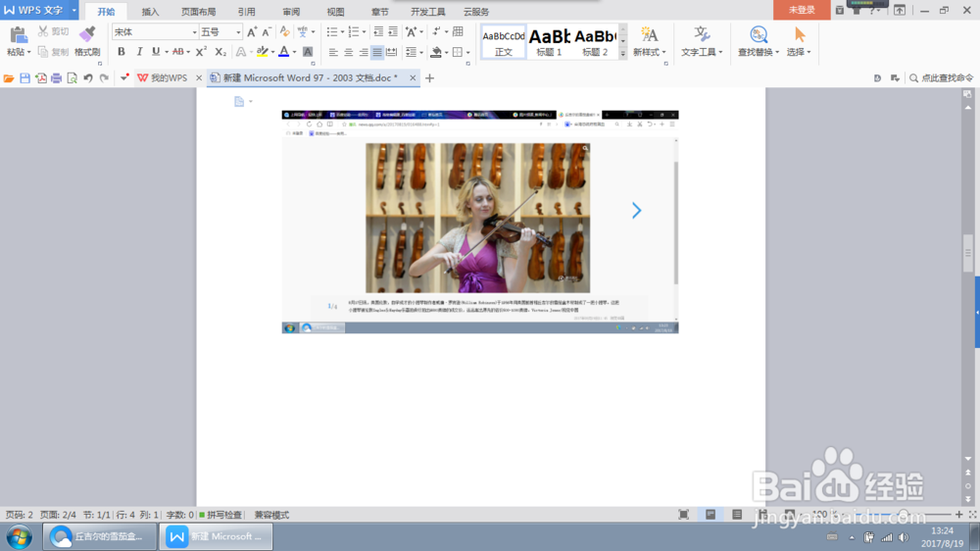Click the Increase indent icon
The height and width of the screenshot is (551, 980).
point(393,32)
